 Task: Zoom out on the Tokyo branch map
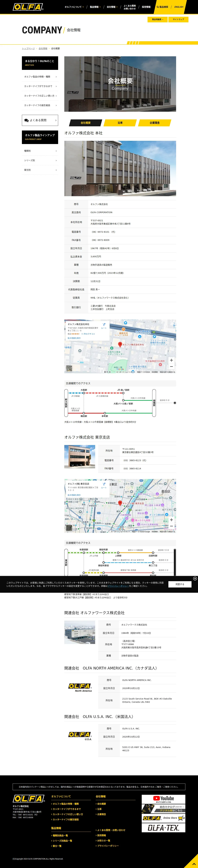point(171,526)
